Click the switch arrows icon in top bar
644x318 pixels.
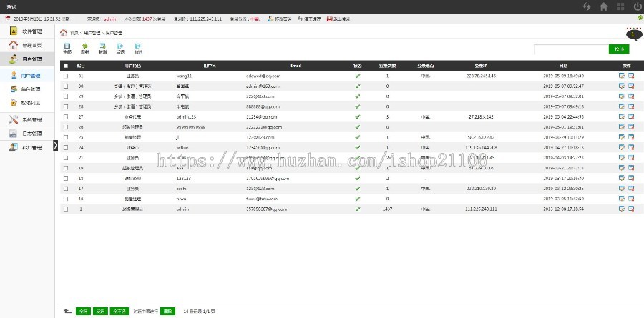coord(587,6)
